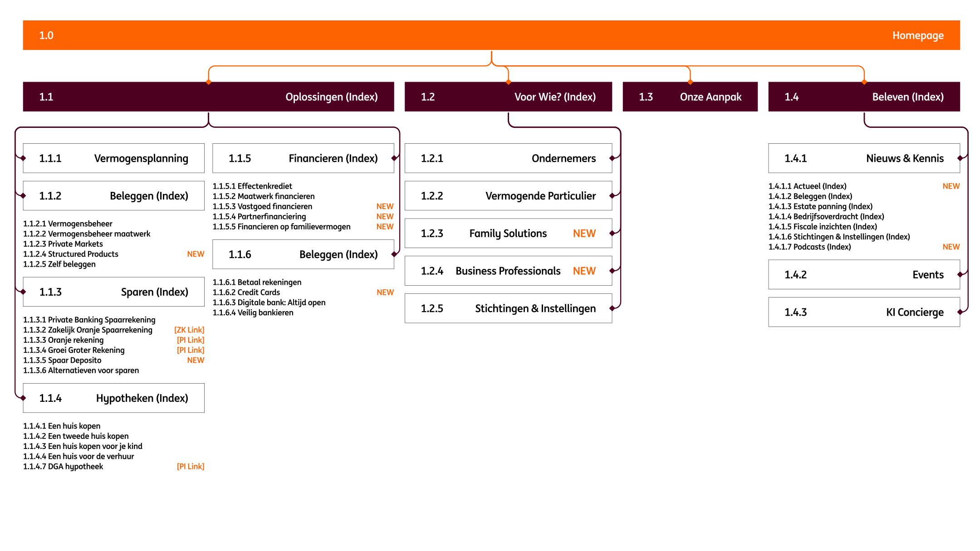The height and width of the screenshot is (551, 980).
Task: Click the Financieren (Index) node 1.1.5
Action: coord(303,158)
